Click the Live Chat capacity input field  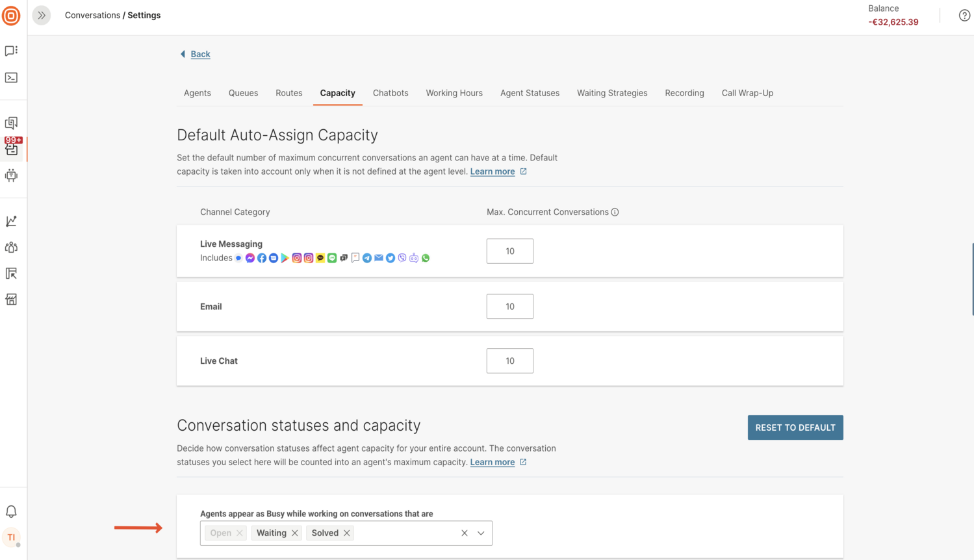click(510, 361)
